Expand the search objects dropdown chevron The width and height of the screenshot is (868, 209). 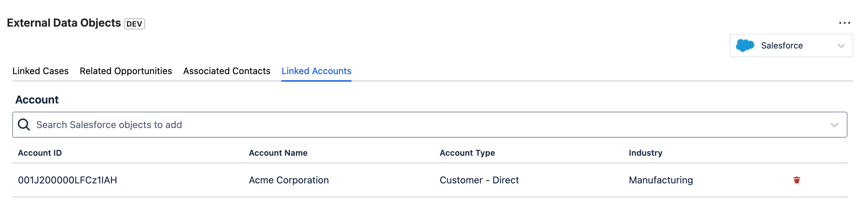coord(834,125)
